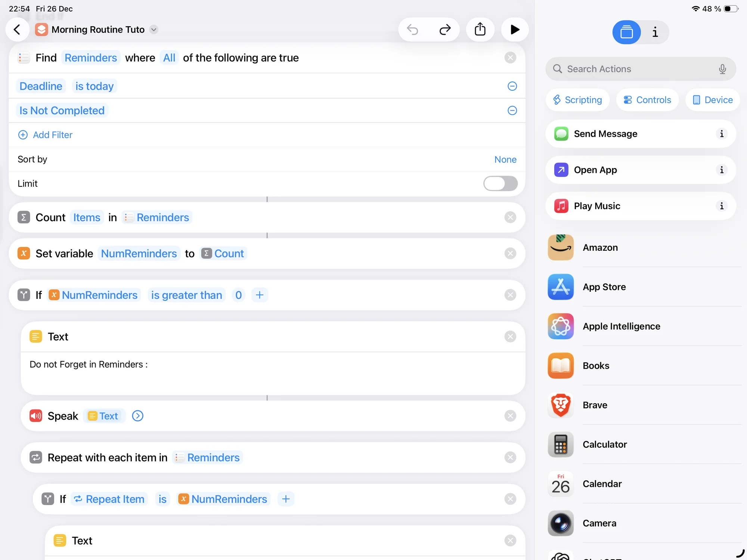
Task: Add the Send Message action
Action: pyautogui.click(x=605, y=134)
